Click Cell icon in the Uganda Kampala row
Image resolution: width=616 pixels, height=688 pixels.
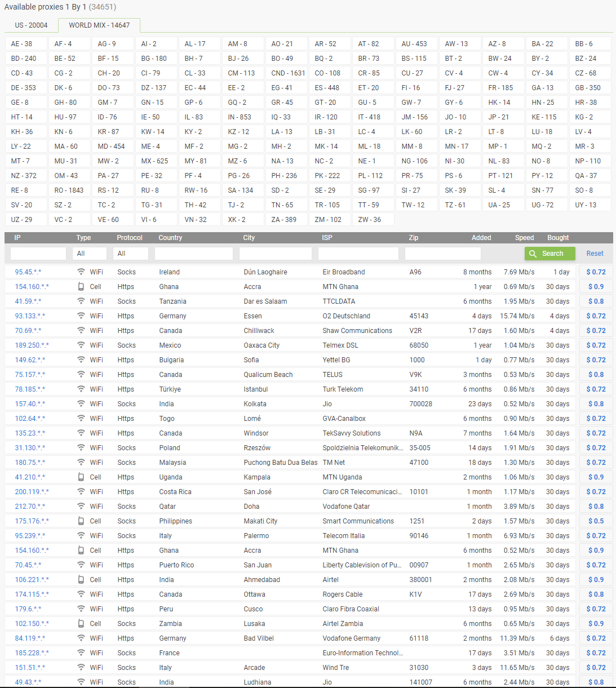click(81, 477)
